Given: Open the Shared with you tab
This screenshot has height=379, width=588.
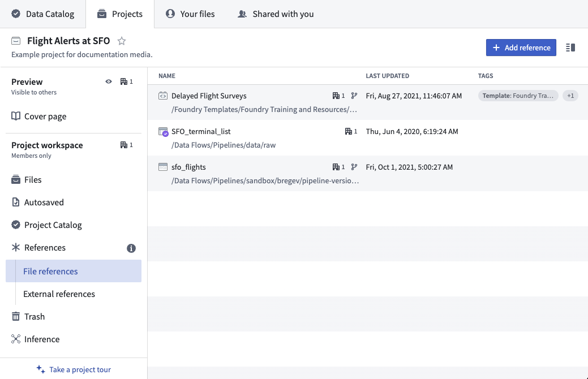Looking at the screenshot, I should click(x=276, y=14).
